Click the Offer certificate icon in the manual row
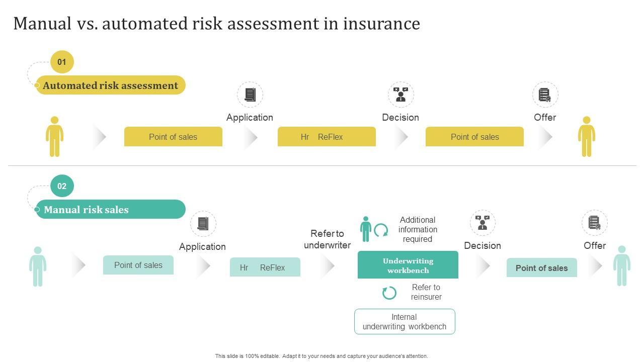 point(595,223)
